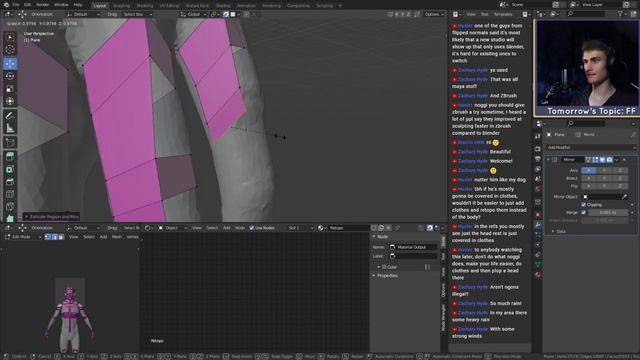Switch to the UV Editing workspace tab
Image resolution: width=640 pixels, height=360 pixels.
[169, 6]
